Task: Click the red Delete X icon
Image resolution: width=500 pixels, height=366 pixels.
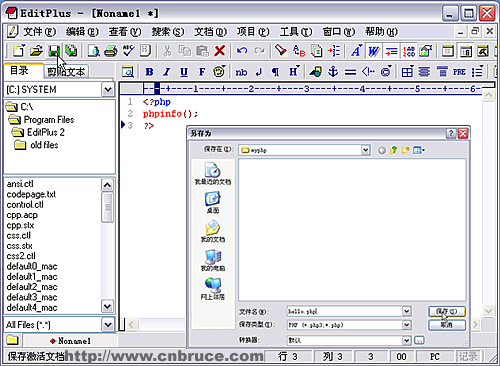Action: pyautogui.click(x=219, y=51)
